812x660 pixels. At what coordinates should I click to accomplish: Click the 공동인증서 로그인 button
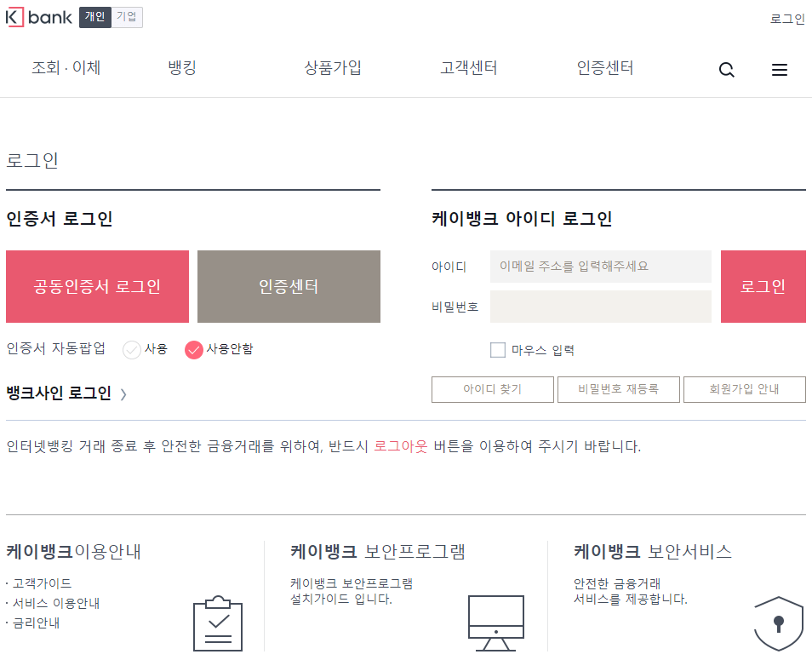pos(96,286)
